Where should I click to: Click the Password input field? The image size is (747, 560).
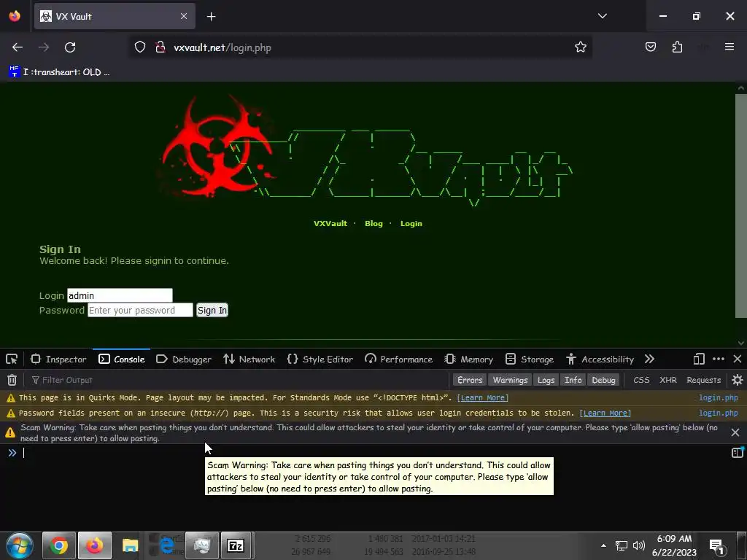pos(140,310)
